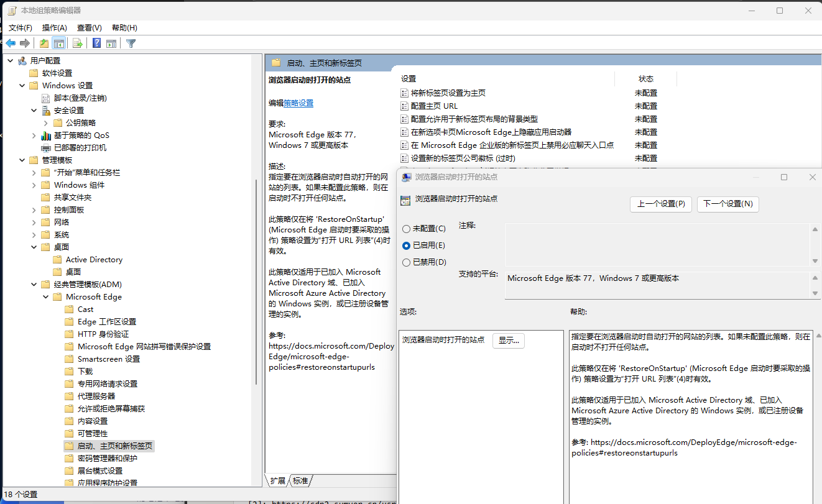Click the policy icon of 配置主页 URL
This screenshot has height=504, width=822.
click(404, 106)
